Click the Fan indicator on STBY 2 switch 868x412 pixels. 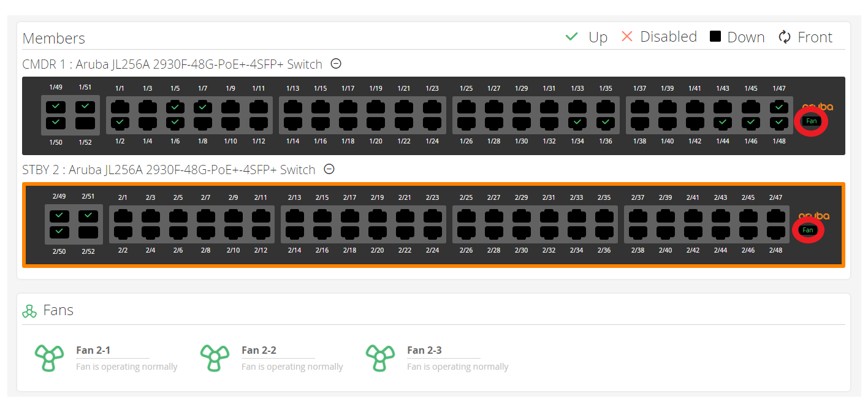[807, 231]
